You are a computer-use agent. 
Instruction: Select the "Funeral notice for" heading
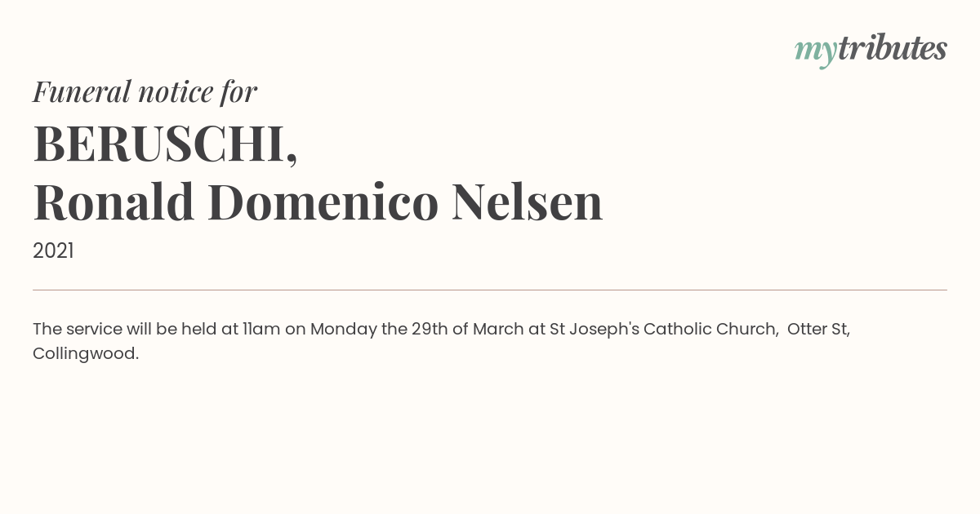(x=145, y=91)
